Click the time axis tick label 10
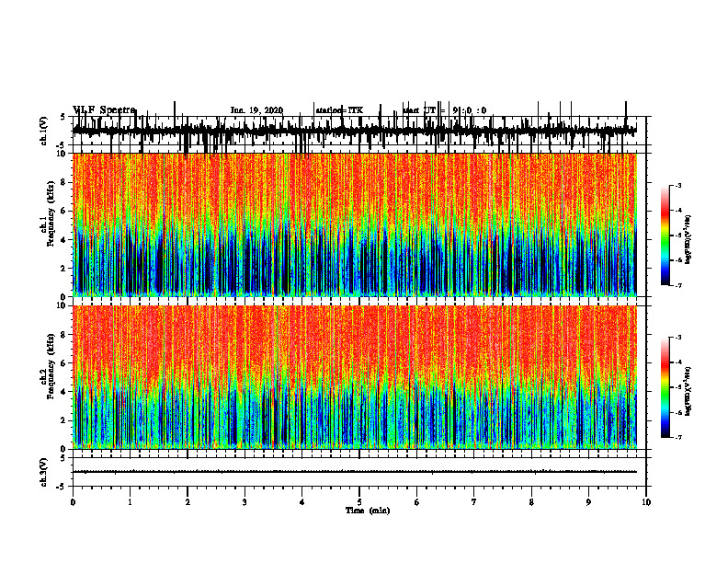The height and width of the screenshot is (563, 728). 646,502
